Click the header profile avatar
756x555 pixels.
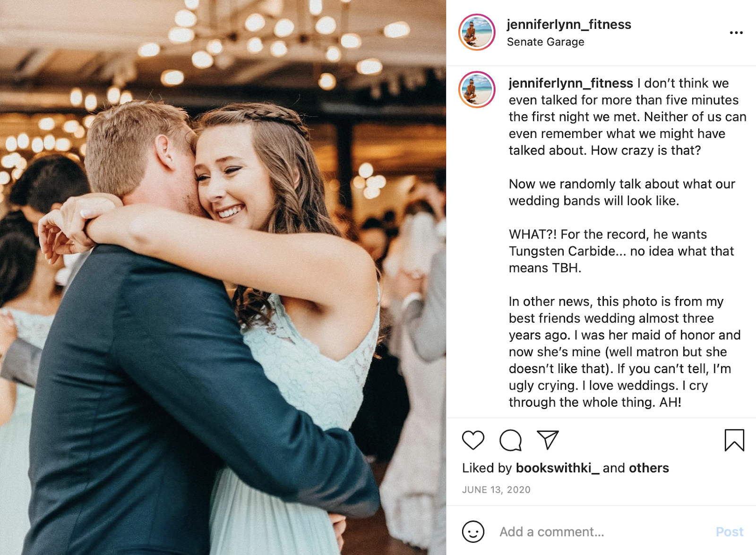point(477,32)
